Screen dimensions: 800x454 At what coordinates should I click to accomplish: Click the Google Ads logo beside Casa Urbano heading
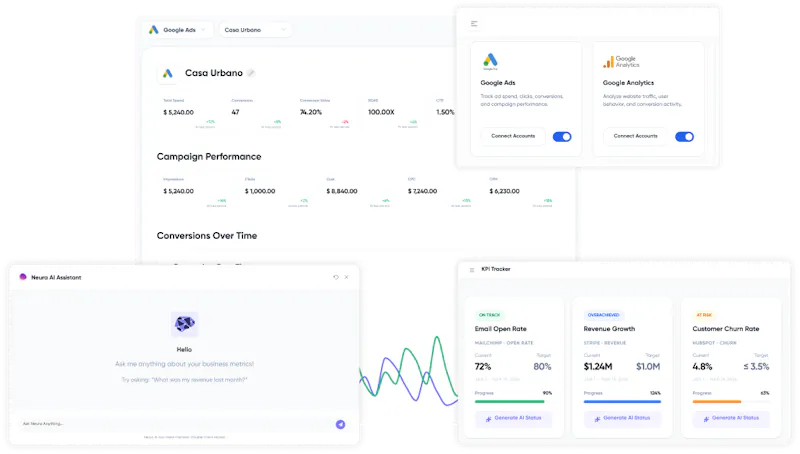point(167,73)
